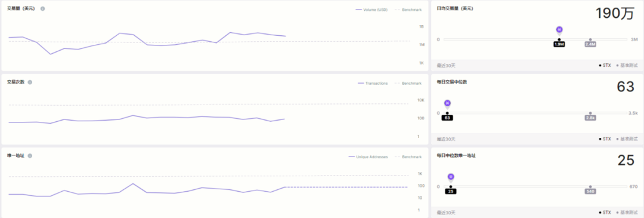Click the 540 benchmark label on slider
The width and height of the screenshot is (644, 218).
pyautogui.click(x=590, y=192)
